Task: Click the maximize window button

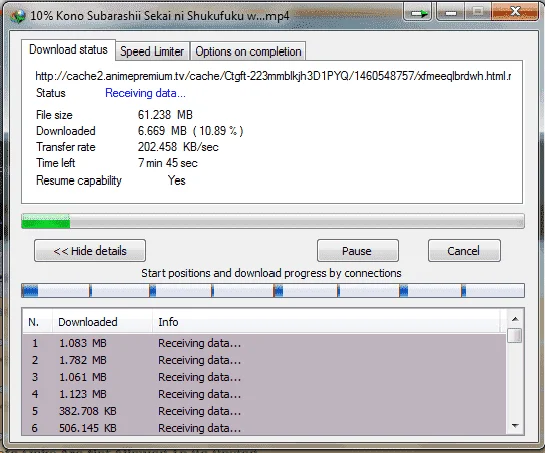Action: point(478,13)
